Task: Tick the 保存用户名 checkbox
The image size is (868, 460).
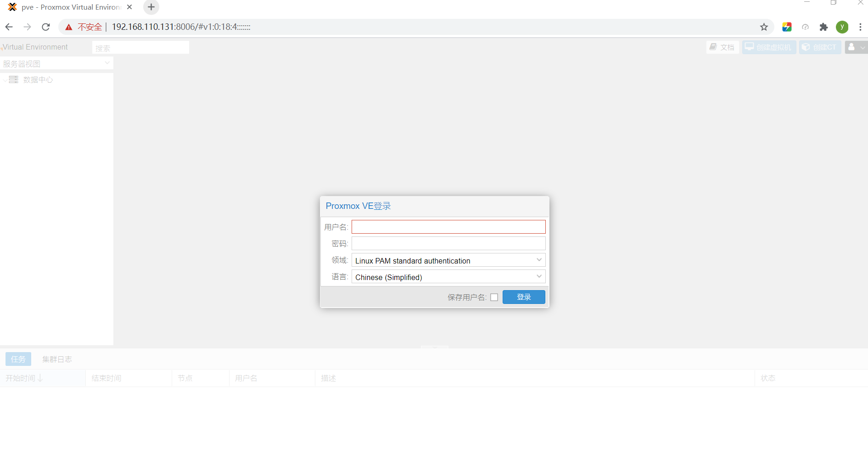Action: (x=494, y=297)
